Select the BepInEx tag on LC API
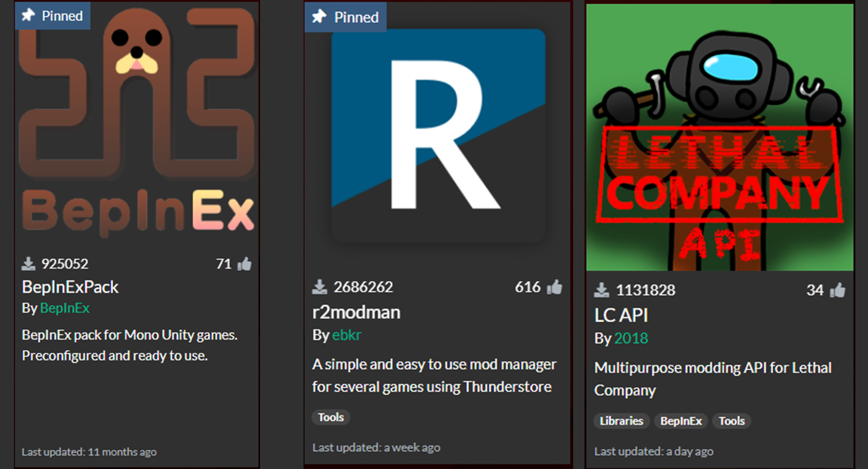Image resolution: width=868 pixels, height=469 pixels. (681, 421)
